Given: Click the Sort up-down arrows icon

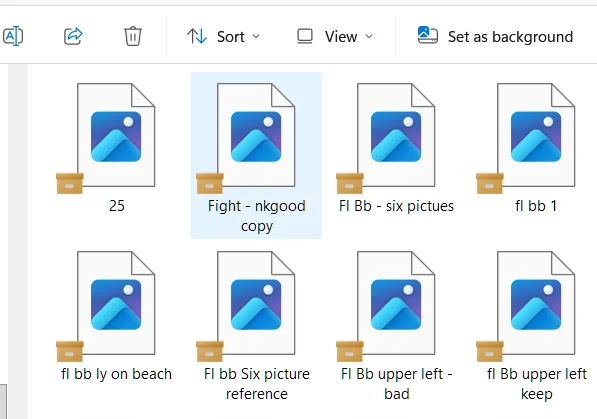Looking at the screenshot, I should (197, 37).
